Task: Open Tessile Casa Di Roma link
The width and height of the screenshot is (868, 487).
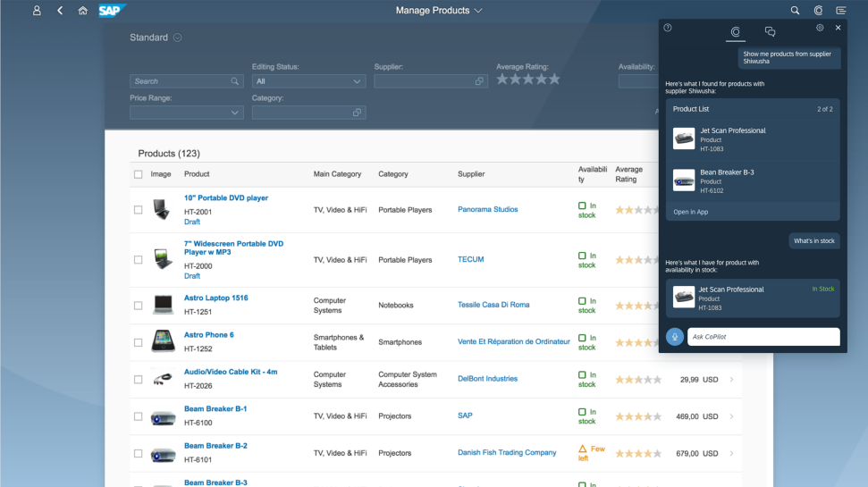Action: tap(493, 305)
